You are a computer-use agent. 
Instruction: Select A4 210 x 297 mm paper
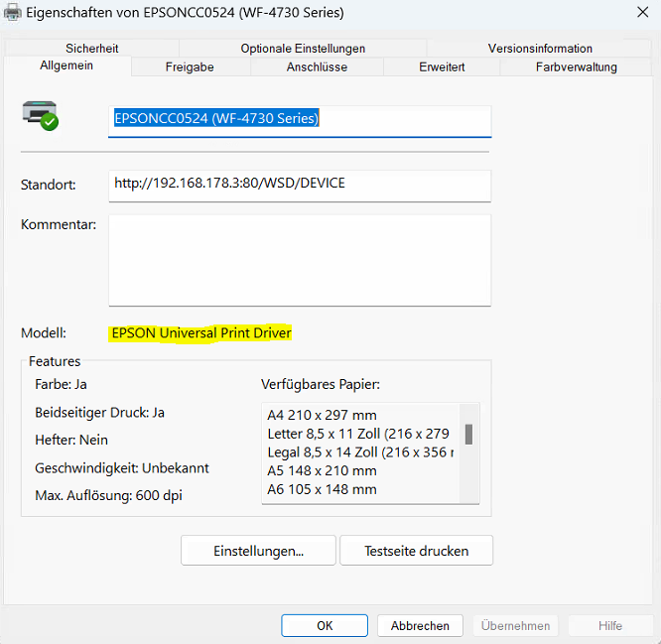tap(323, 415)
